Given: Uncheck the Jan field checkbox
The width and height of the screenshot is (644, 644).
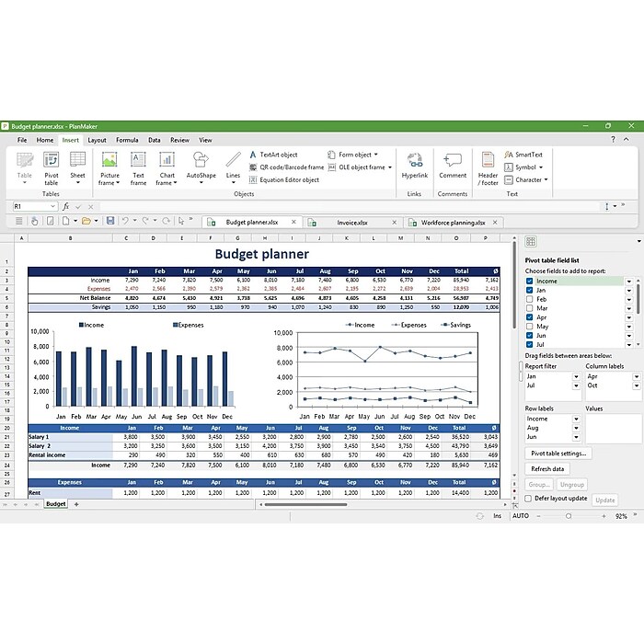Looking at the screenshot, I should tap(529, 291).
